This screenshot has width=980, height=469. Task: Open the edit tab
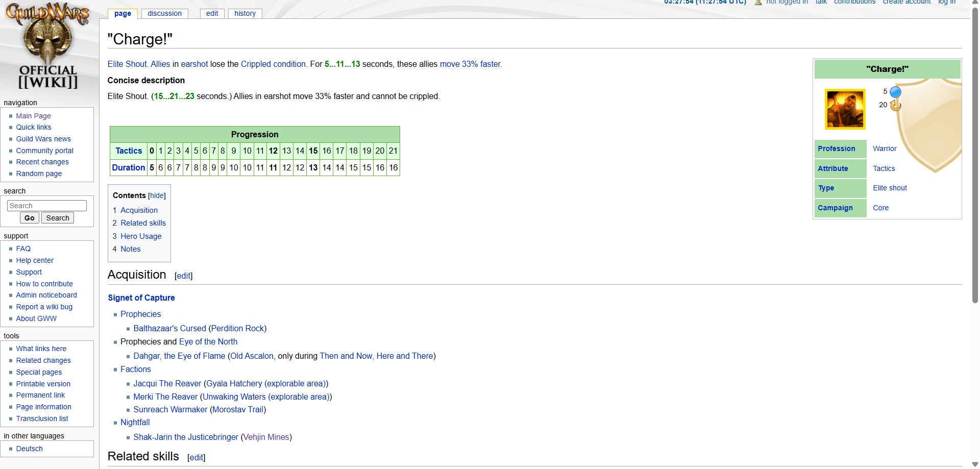(212, 13)
